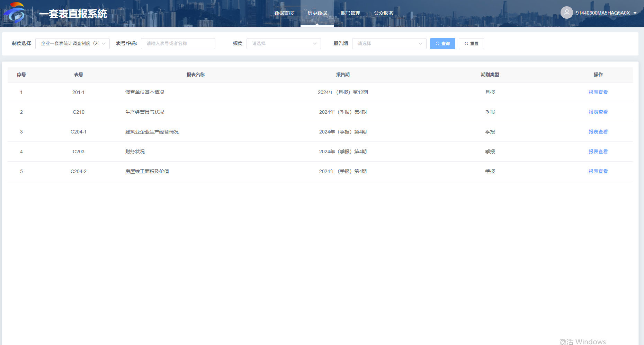Click the 一套表直报系统 logo icon
Screen dimensions: 644x345
[x=15, y=13]
